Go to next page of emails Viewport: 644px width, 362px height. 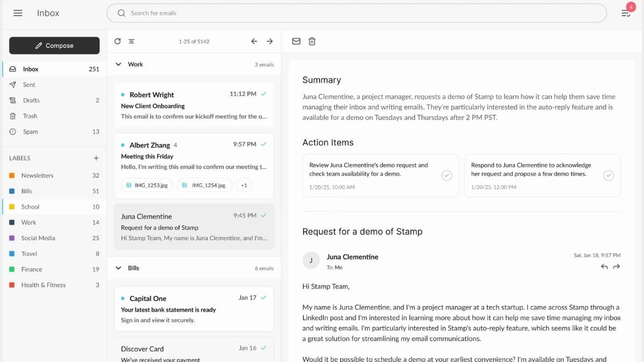(270, 41)
